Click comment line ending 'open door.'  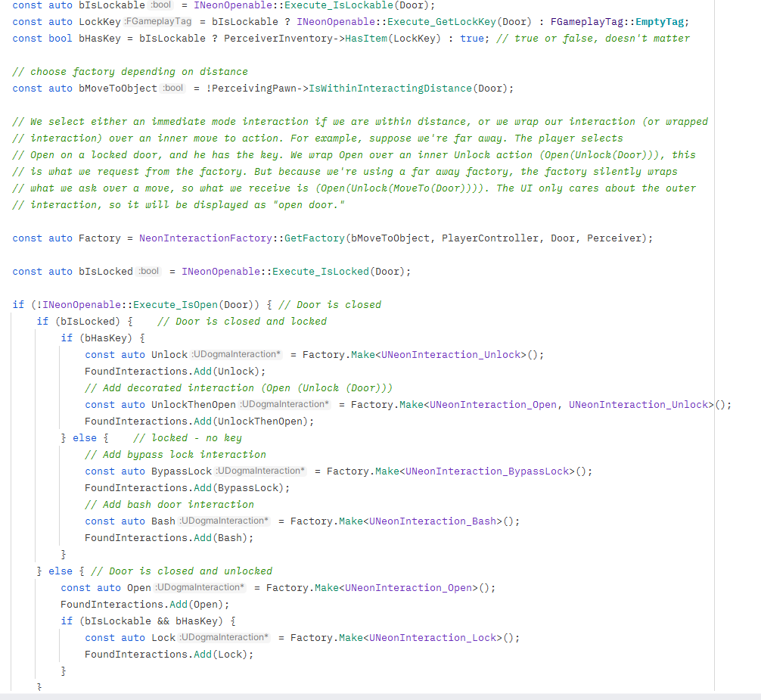179,205
